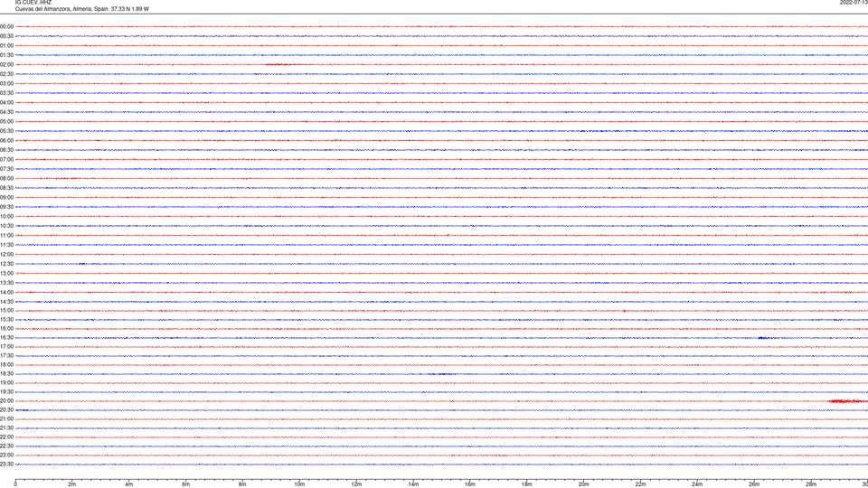
Task: Click the 16m tick label on time axis
Action: pyautogui.click(x=470, y=484)
